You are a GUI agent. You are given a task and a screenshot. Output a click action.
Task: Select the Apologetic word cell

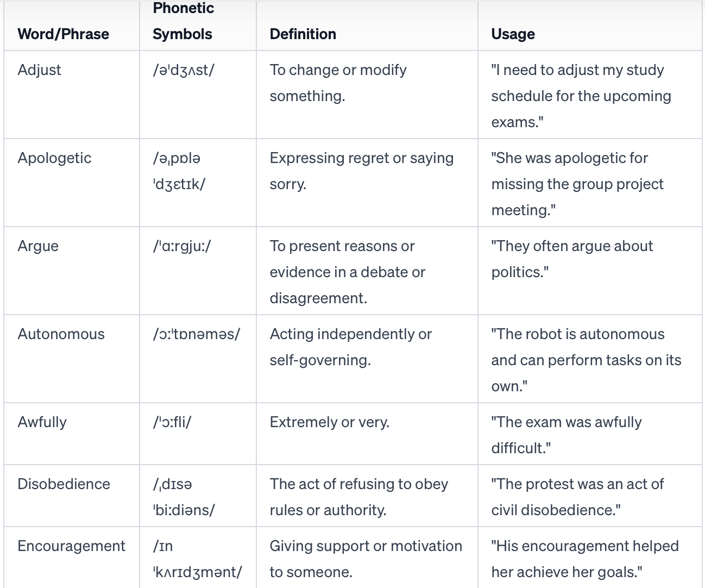click(x=54, y=158)
